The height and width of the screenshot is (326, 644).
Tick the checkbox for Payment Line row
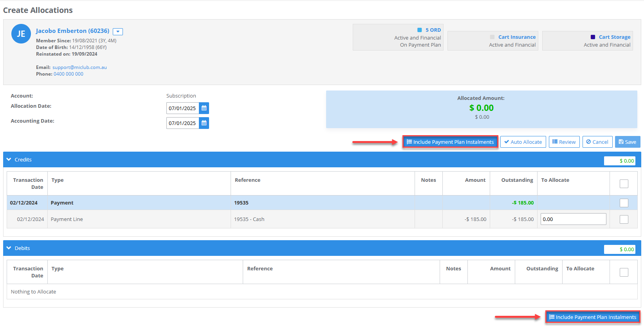pyautogui.click(x=624, y=219)
